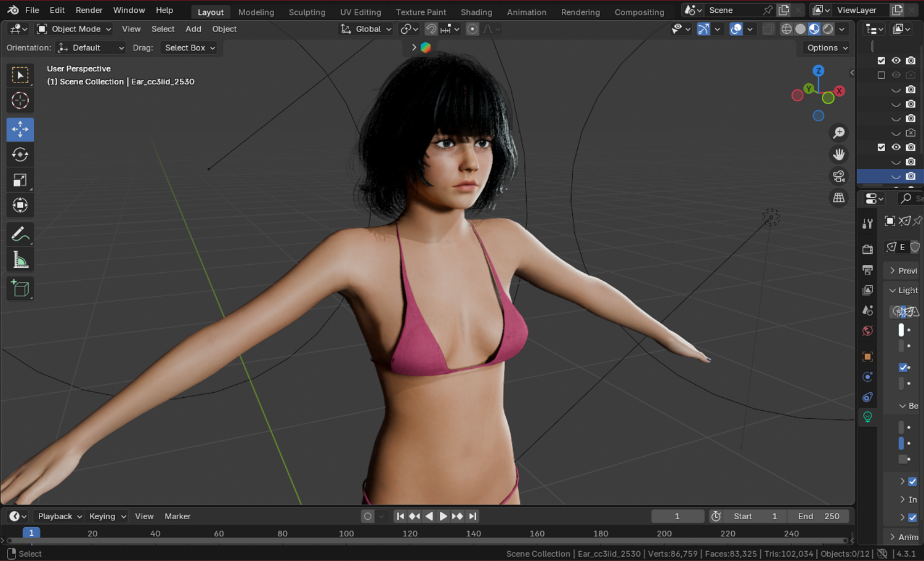Open the green light Data properties tab
924x561 pixels.
tap(867, 417)
